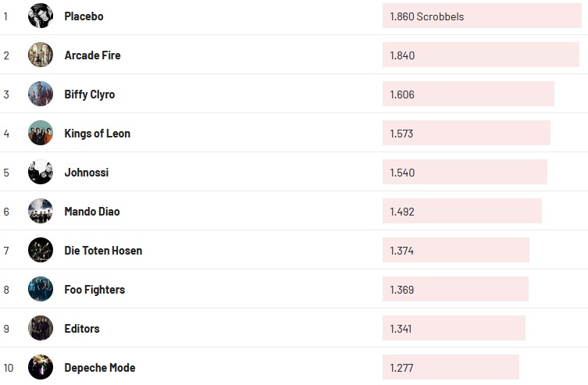
Task: Click Johnossi's circular artist picture
Action: pos(41,173)
